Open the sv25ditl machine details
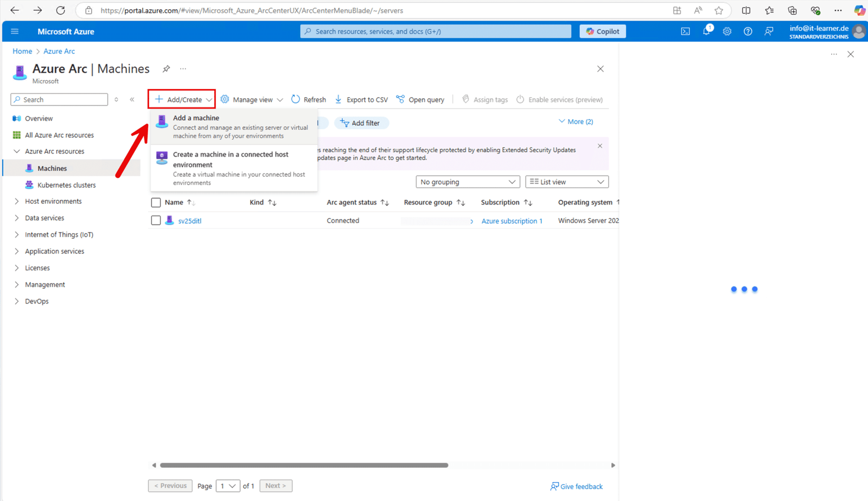Screen dimensions: 868x501 click(189, 220)
